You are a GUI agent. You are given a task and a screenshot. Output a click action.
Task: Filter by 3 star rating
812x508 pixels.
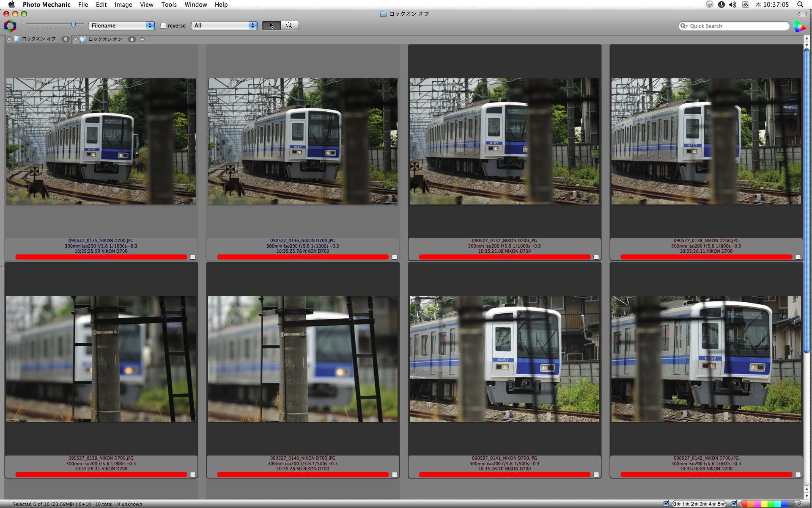[x=702, y=504]
